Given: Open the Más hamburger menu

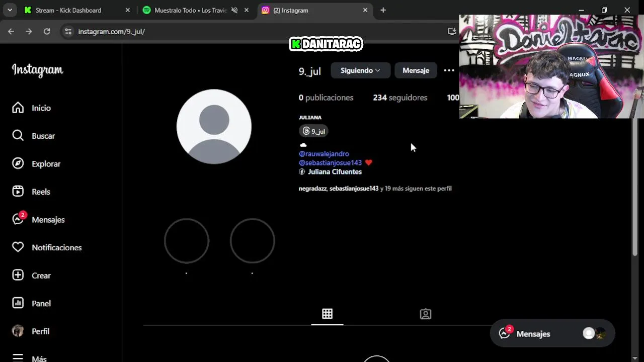Looking at the screenshot, I should (x=18, y=358).
